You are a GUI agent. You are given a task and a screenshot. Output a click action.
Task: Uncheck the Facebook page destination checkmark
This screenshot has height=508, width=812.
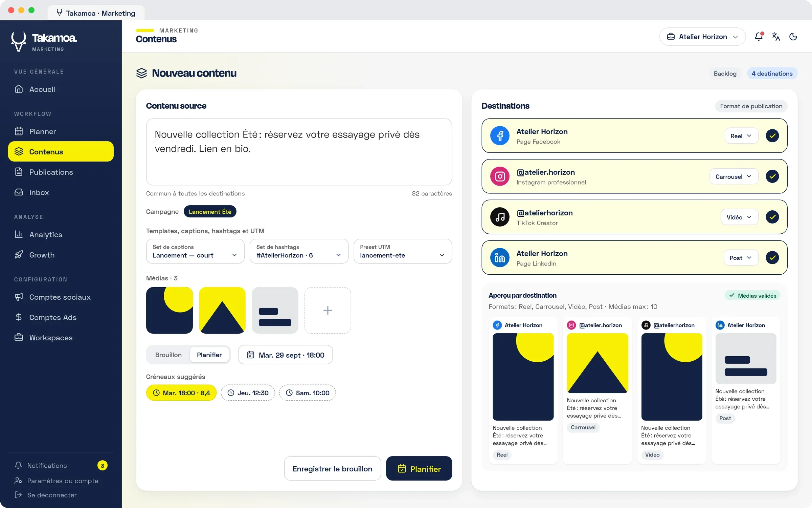tap(772, 135)
